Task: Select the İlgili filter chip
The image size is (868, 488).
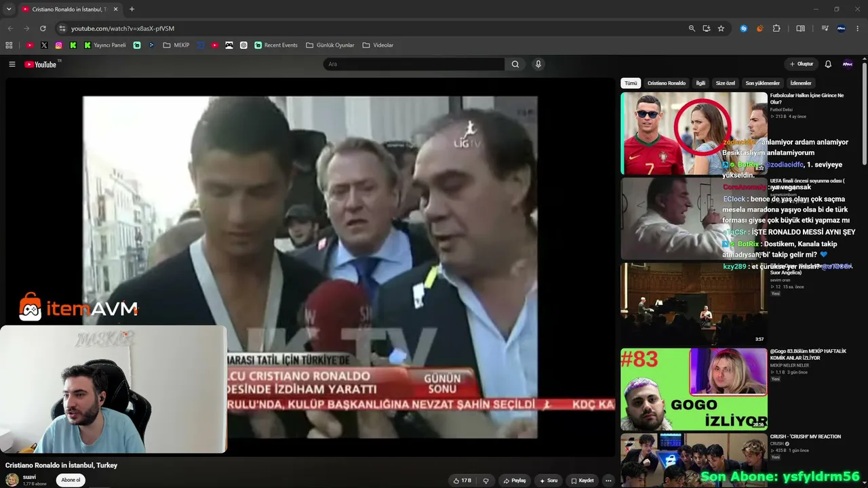Action: [701, 83]
